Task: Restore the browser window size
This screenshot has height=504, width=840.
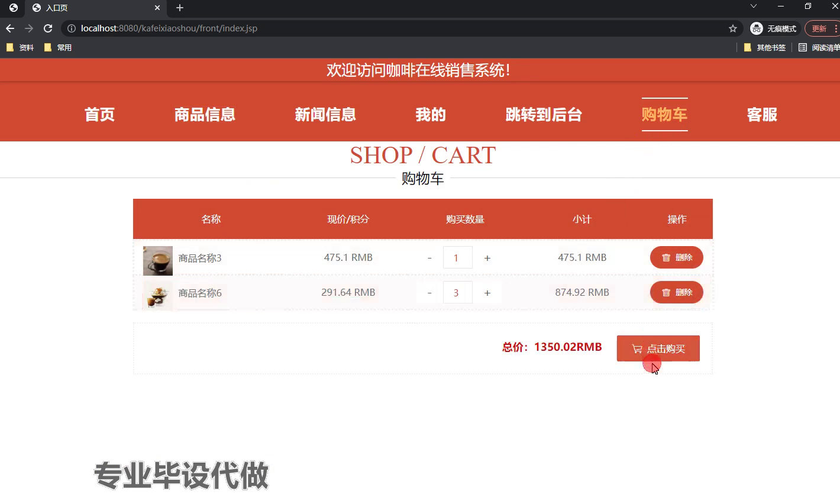Action: click(x=808, y=6)
